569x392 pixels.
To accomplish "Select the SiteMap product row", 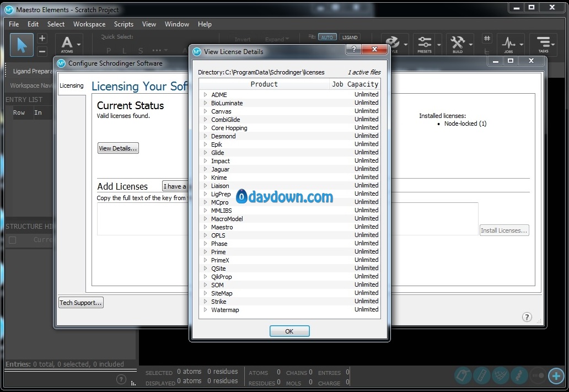I will click(x=289, y=293).
